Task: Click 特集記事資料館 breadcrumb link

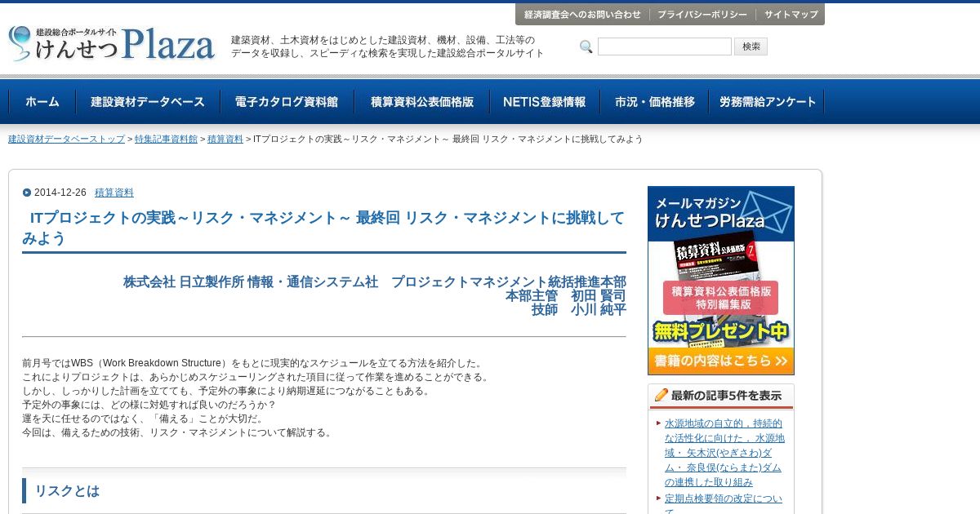Action: coord(166,140)
